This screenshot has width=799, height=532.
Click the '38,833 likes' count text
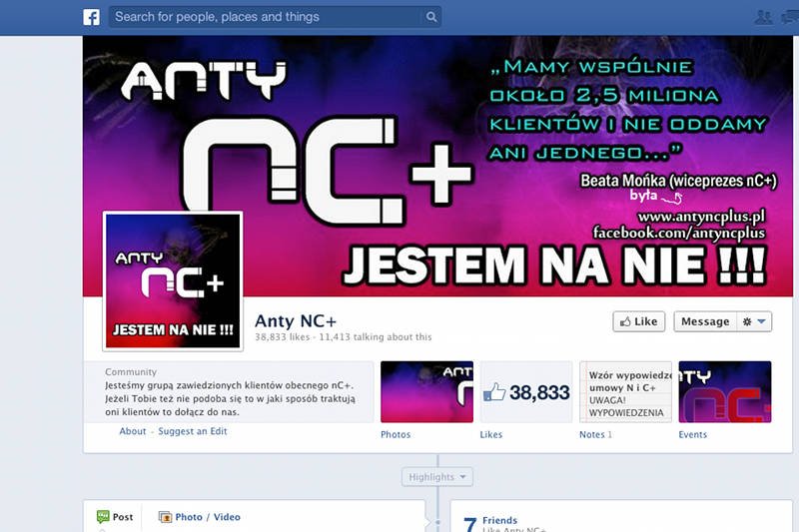click(x=283, y=337)
